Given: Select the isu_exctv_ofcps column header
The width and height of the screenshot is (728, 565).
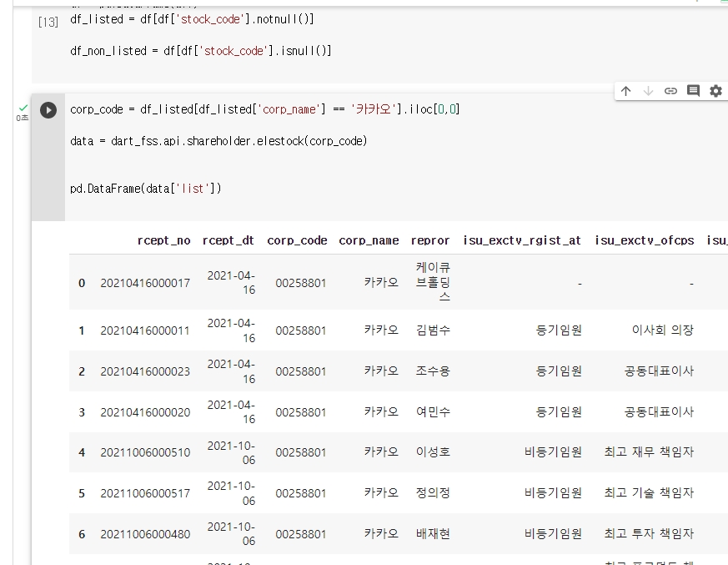Looking at the screenshot, I should [x=645, y=240].
